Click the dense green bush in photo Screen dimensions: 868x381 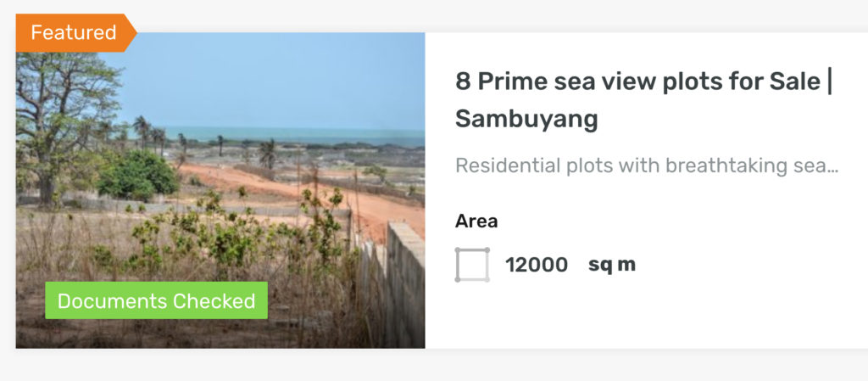point(138,176)
